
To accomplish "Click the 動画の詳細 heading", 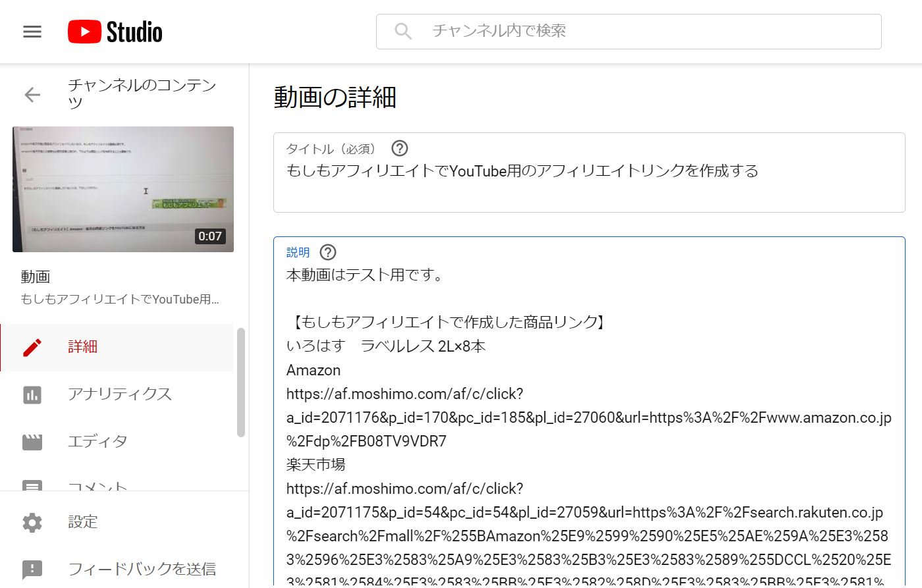I will tap(335, 97).
